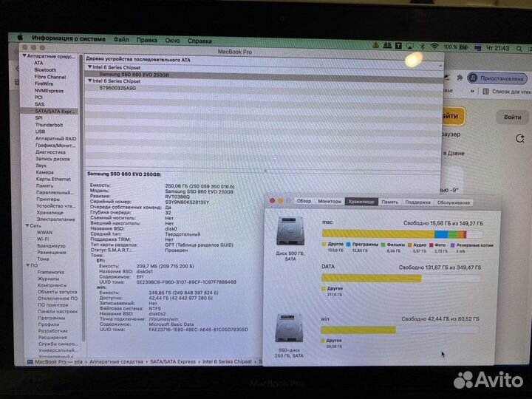Image resolution: width=532 pixels, height=399 pixels.
Task: Click the clock showing Чт 21:43
Action: (x=498, y=48)
